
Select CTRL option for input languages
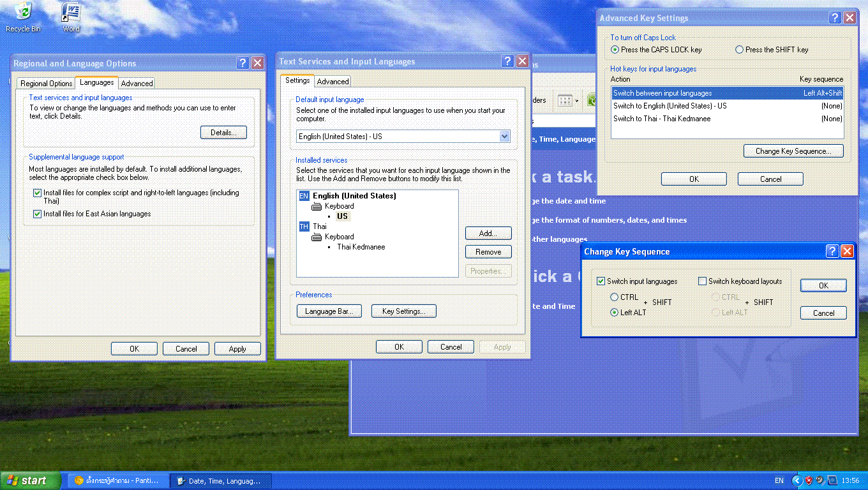pos(614,297)
